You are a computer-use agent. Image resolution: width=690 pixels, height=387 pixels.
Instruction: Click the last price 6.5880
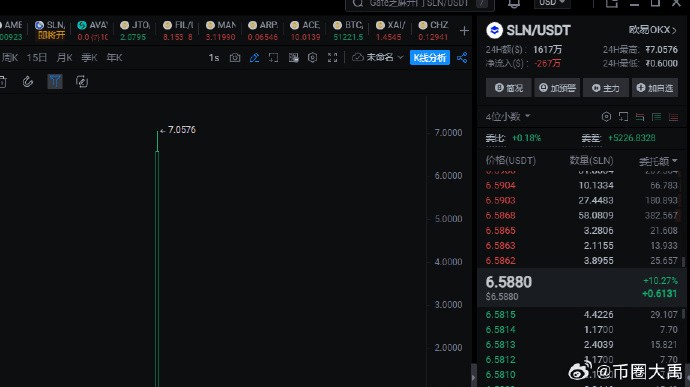[x=509, y=282]
